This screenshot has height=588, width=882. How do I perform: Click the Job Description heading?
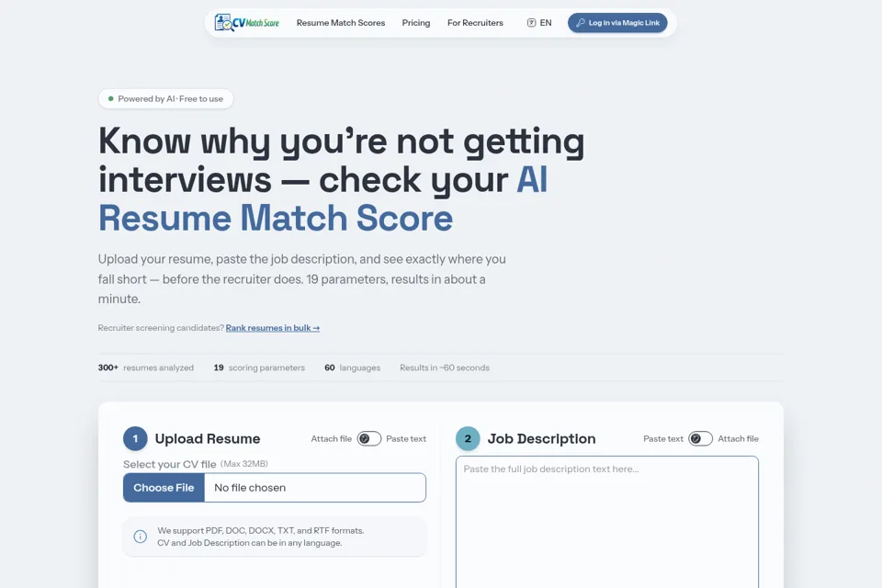[542, 438]
